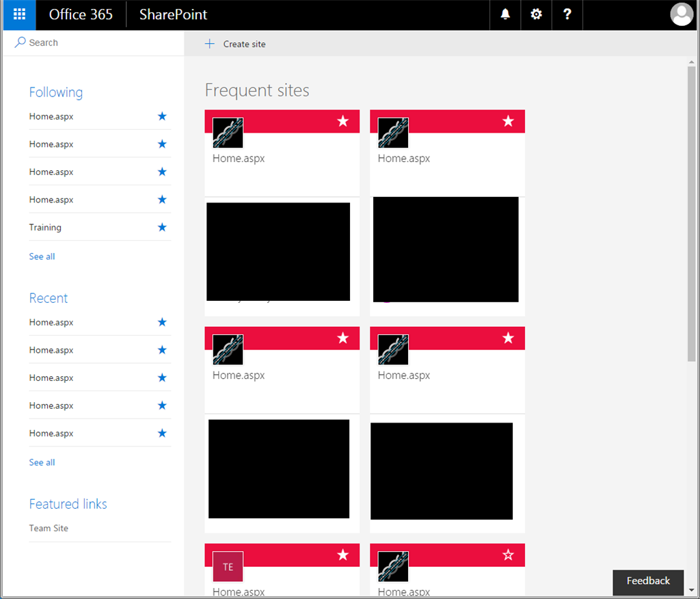Toggle star of Home.aspx just above Training
This screenshot has width=700, height=599.
click(x=162, y=200)
